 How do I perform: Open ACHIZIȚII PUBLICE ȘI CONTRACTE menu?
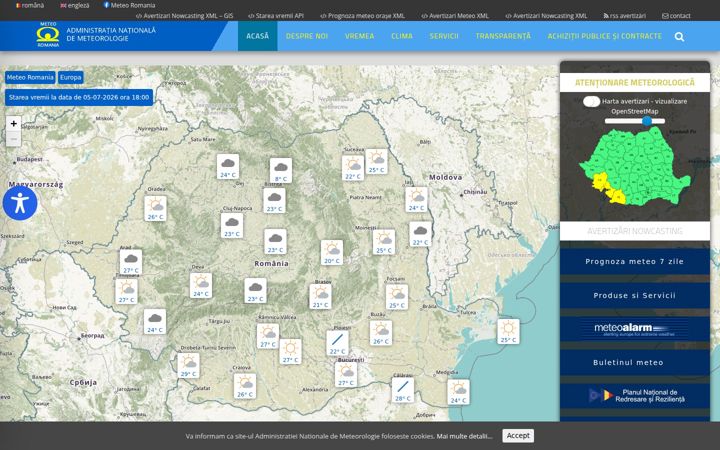click(605, 36)
